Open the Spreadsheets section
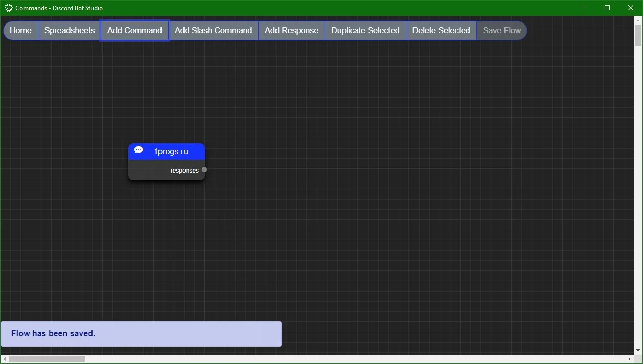643x364 pixels. [x=70, y=30]
